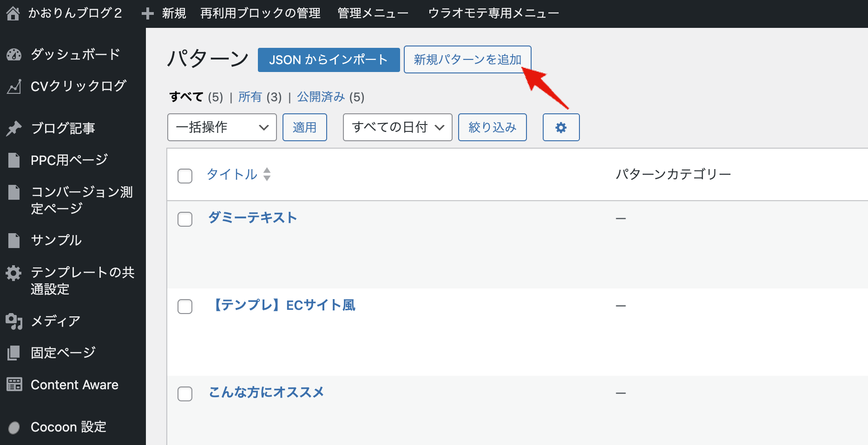Screen dimensions: 868x445
Task: Open the 新規 admin bar menu
Action: [174, 13]
